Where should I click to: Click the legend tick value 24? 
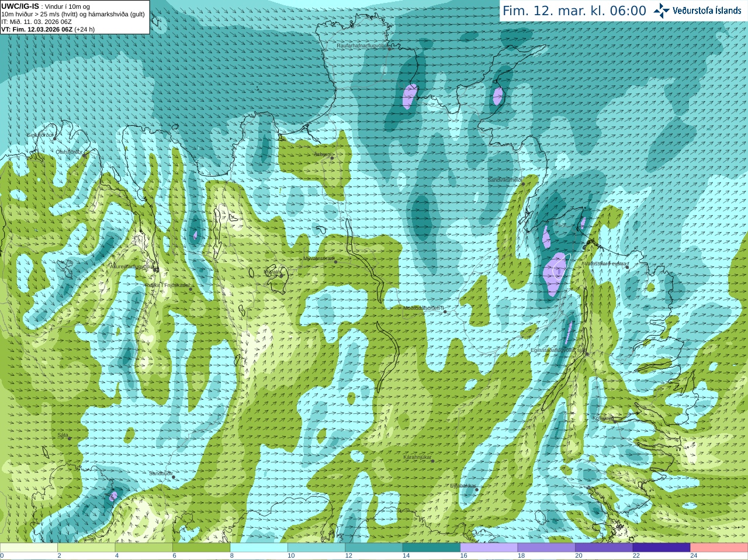694,556
